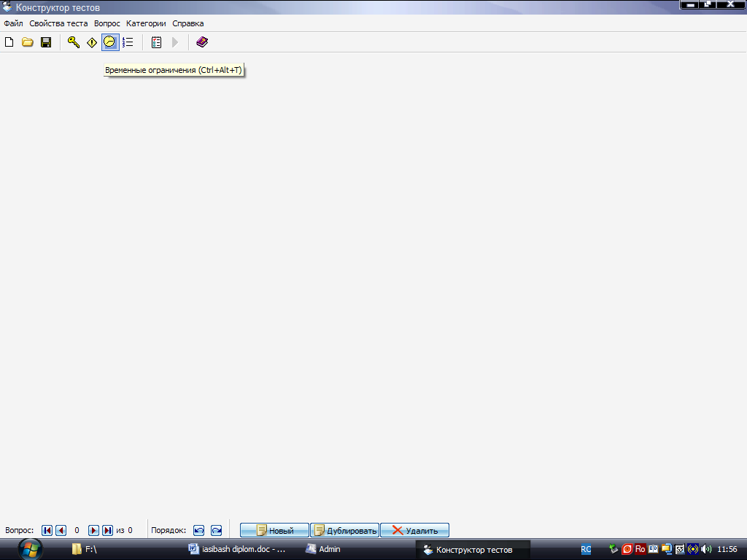Click the Удалить button
The width and height of the screenshot is (747, 560).
point(414,530)
